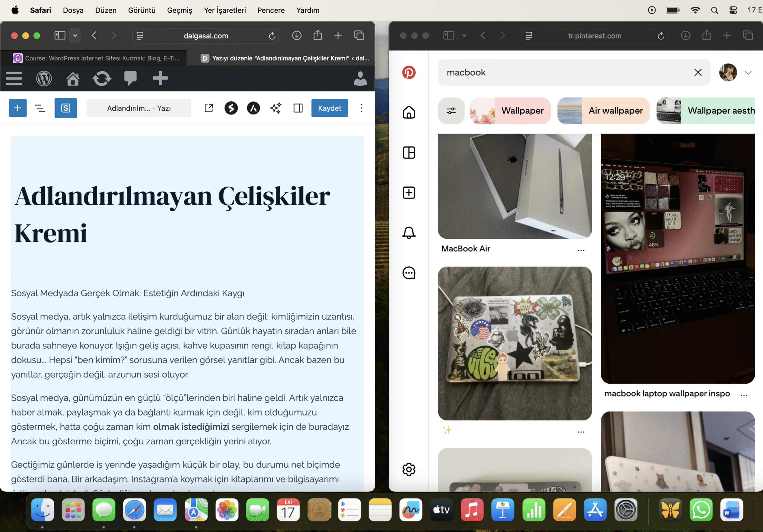This screenshot has height=532, width=763.
Task: Click the Jetpack icon in the editor toolbar
Action: coord(231,108)
